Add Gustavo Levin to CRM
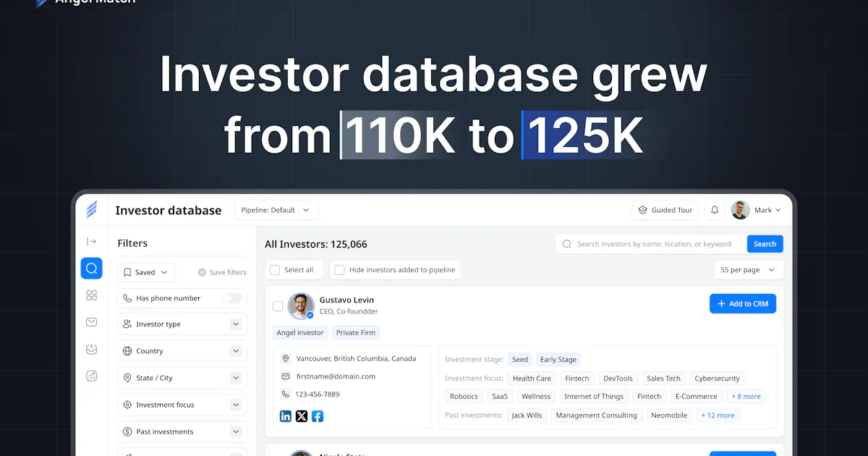Viewport: 868px width, 456px height. (x=743, y=304)
